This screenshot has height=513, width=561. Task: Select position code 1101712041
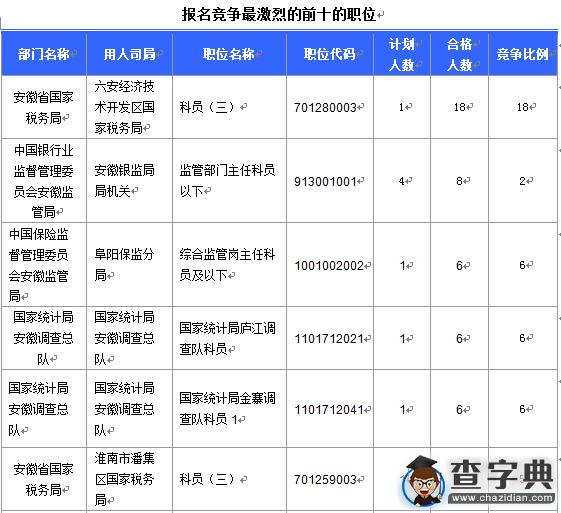click(x=329, y=410)
